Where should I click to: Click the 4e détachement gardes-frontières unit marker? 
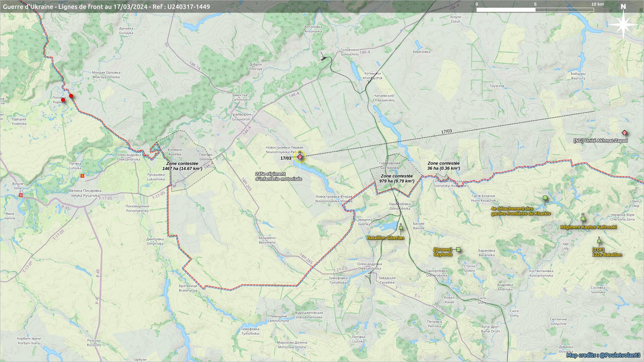tap(545, 198)
